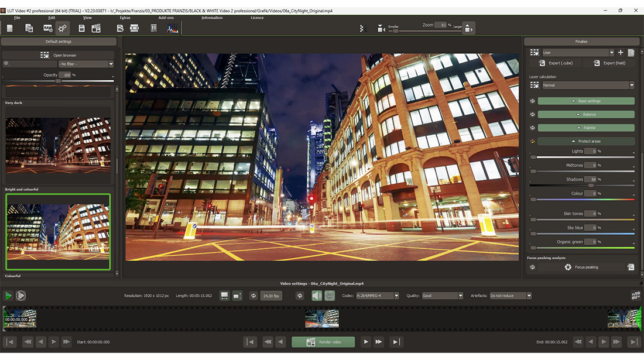Image resolution: width=644 pixels, height=360 pixels.
Task: Add a new user preset with the plus icon
Action: [x=621, y=52]
